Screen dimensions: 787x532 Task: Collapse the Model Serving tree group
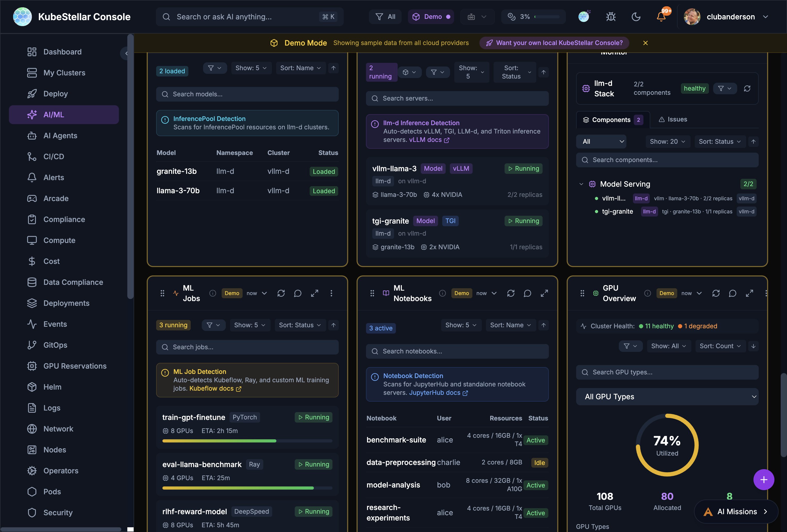581,184
